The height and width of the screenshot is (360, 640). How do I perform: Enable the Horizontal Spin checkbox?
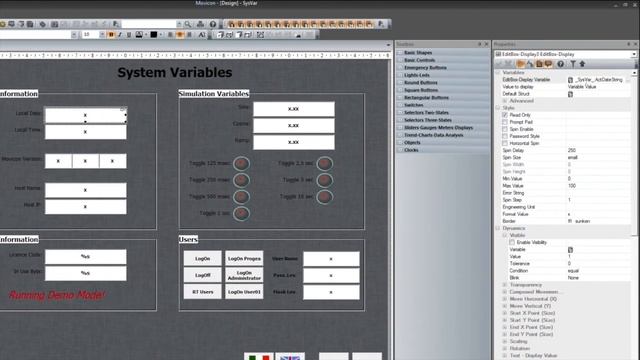(x=505, y=143)
